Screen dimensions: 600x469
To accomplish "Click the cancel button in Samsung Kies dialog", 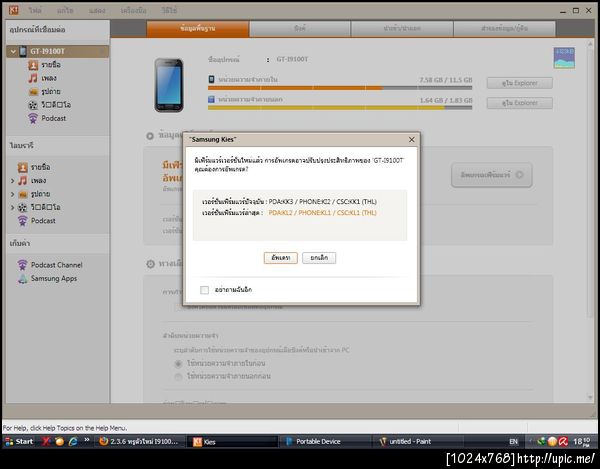I will coord(319,258).
